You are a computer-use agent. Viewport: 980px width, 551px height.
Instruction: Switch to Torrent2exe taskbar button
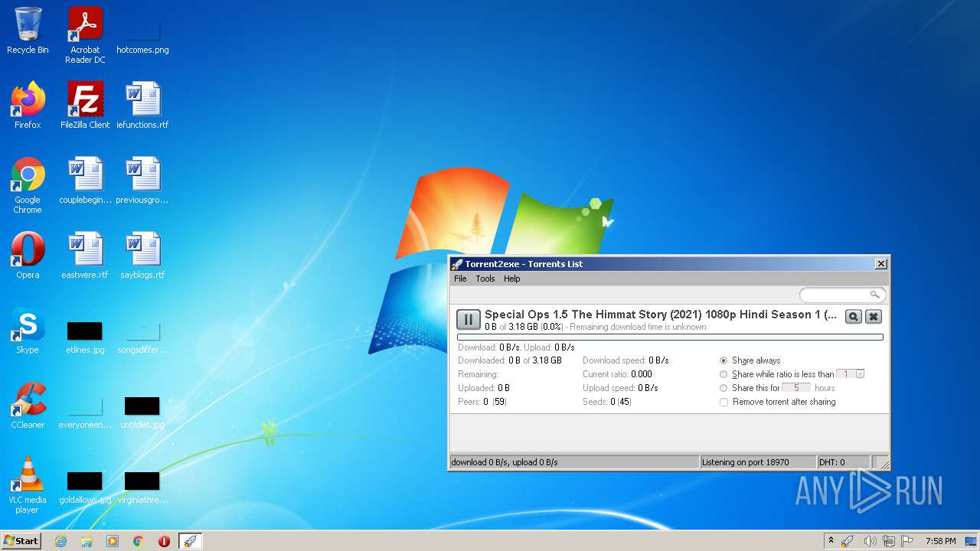tap(190, 541)
